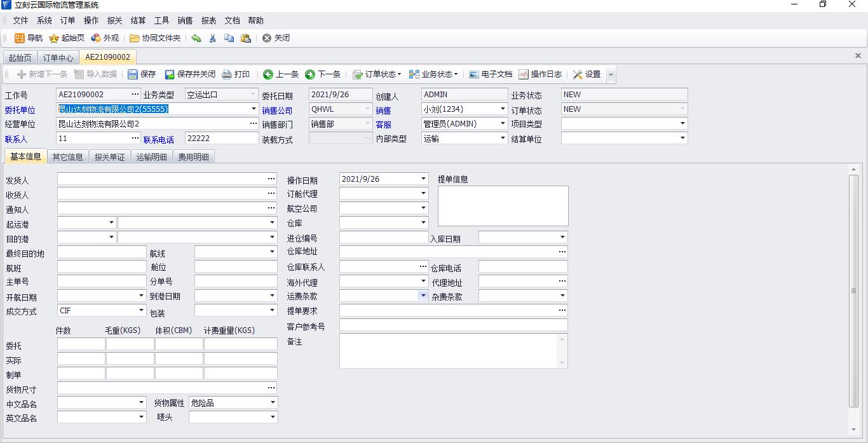The height and width of the screenshot is (443, 868).
Task: Switch to the 费用明细 tab
Action: [193, 157]
